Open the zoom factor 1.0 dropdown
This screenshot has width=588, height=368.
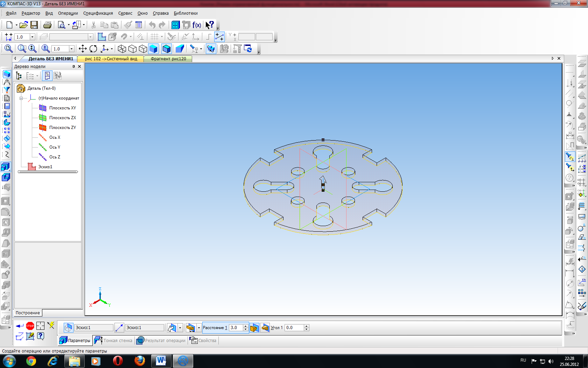click(72, 49)
